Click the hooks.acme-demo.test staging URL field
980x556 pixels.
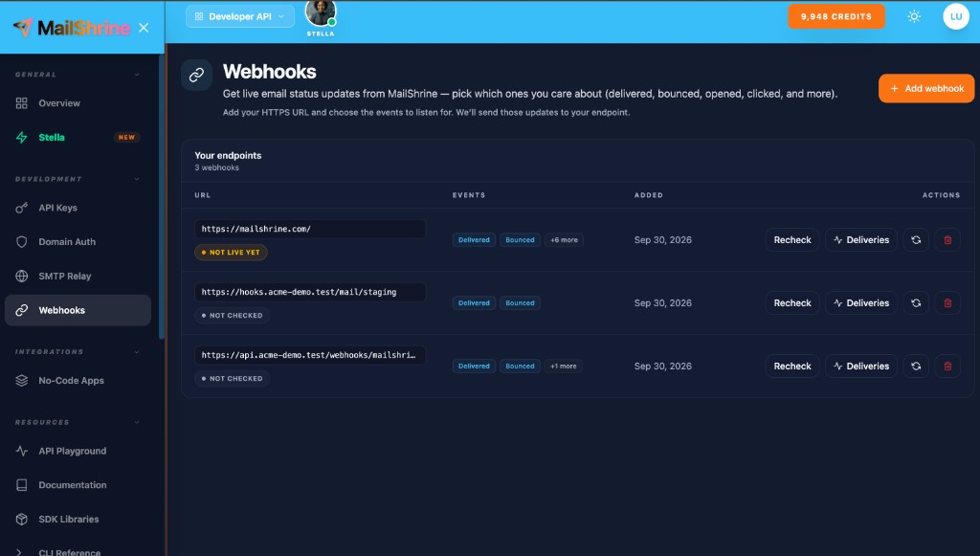(310, 292)
